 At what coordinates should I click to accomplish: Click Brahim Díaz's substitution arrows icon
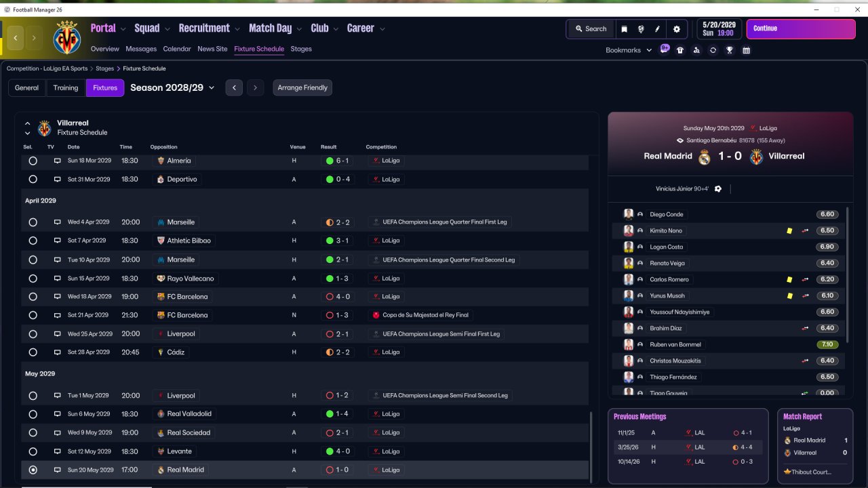[x=806, y=329]
